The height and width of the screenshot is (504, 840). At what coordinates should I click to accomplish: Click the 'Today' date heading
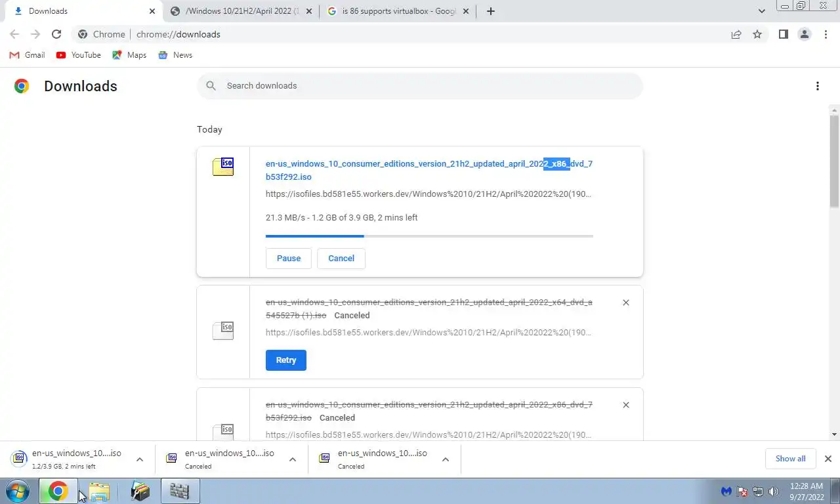coord(209,130)
